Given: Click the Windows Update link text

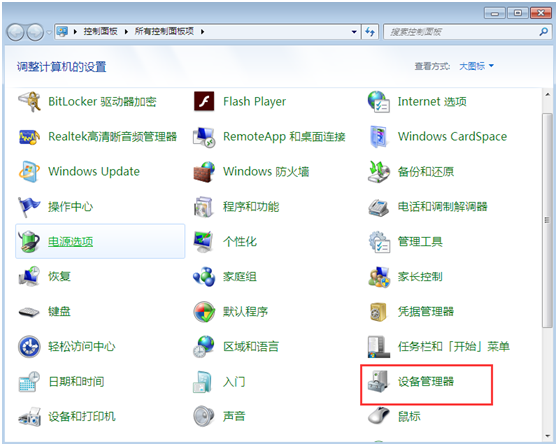Looking at the screenshot, I should (x=94, y=172).
